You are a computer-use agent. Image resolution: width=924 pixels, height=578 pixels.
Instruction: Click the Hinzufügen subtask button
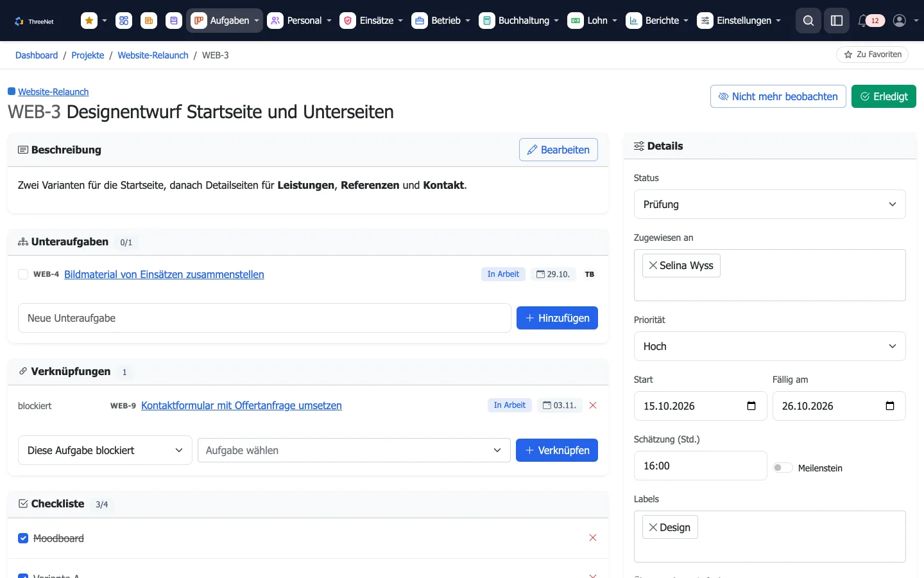point(557,318)
